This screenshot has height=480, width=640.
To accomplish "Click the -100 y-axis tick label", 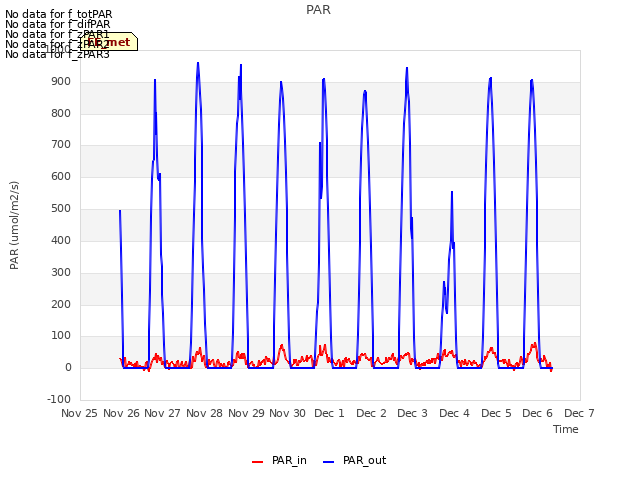I will (59, 399).
